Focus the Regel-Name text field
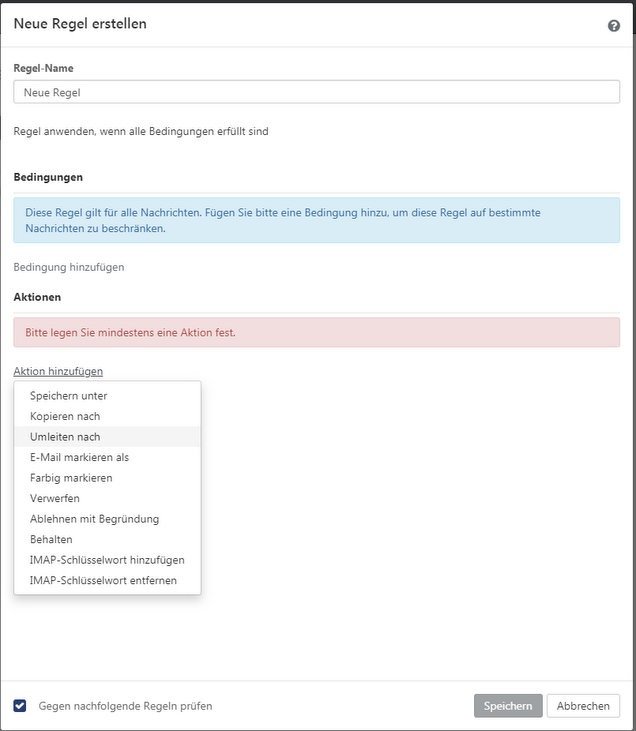This screenshot has height=731, width=636. [317, 92]
